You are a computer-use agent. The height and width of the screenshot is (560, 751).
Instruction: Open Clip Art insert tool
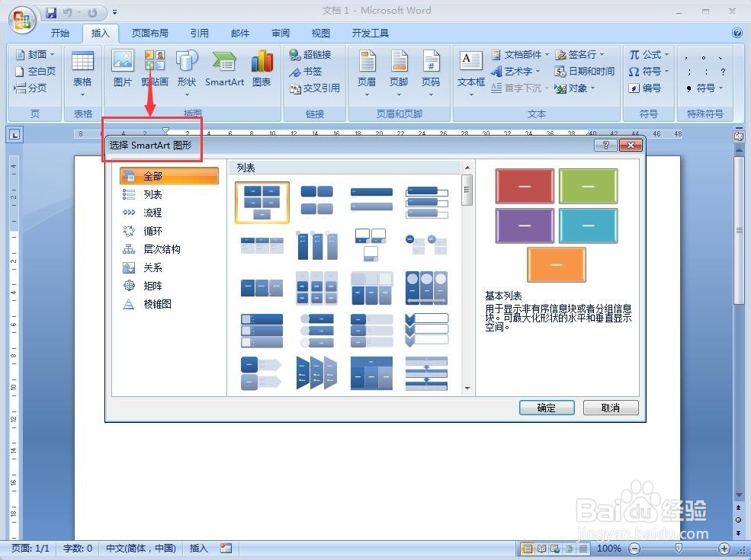coord(154,69)
